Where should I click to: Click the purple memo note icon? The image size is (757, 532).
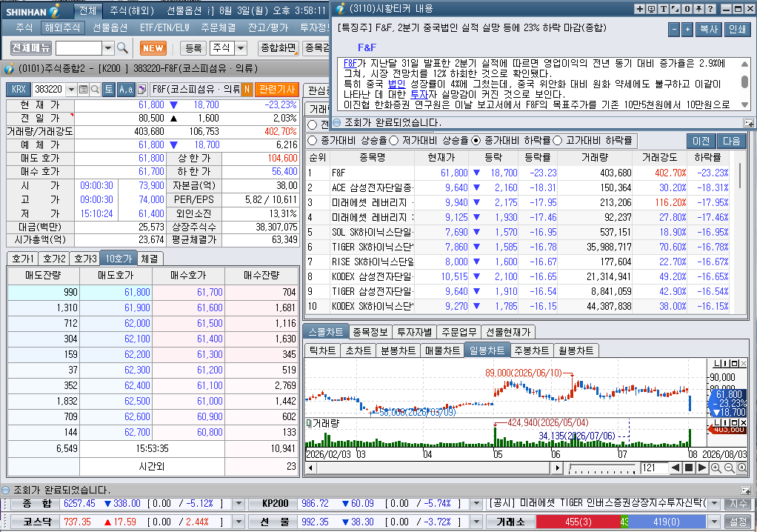click(x=142, y=90)
